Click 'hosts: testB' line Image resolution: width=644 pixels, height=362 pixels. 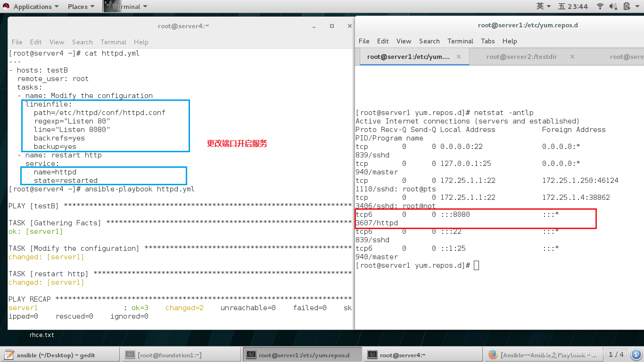coord(42,70)
